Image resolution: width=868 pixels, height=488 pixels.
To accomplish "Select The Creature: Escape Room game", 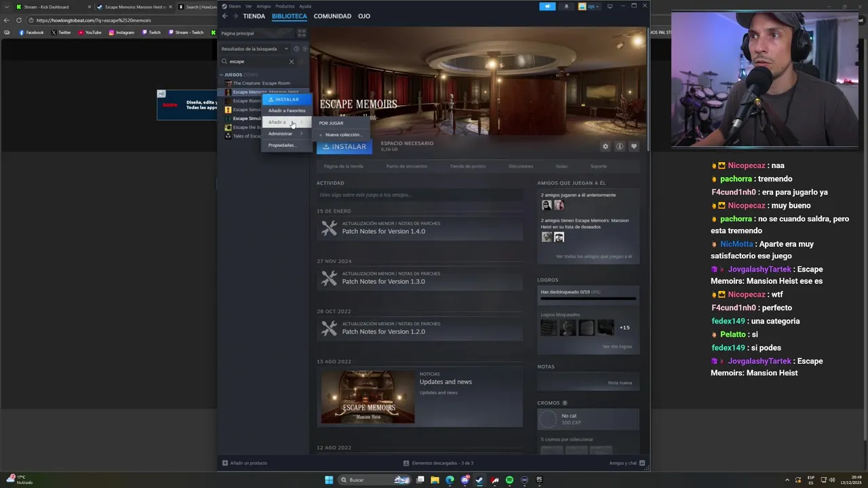I will coord(261,83).
